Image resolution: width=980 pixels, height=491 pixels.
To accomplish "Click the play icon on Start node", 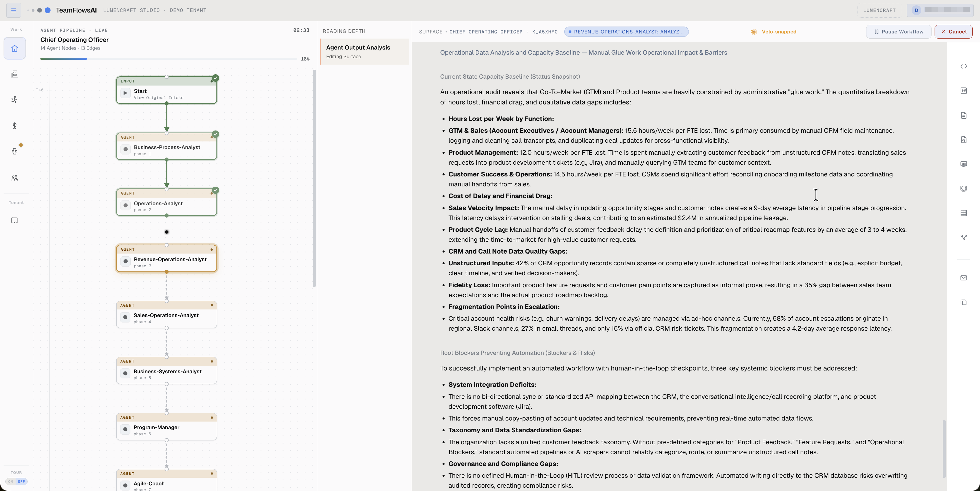I will click(126, 93).
